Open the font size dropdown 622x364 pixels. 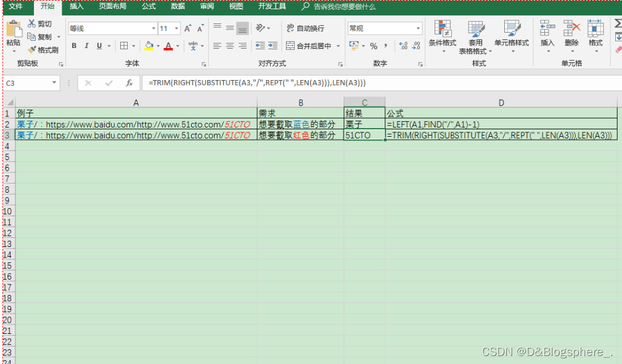click(176, 28)
